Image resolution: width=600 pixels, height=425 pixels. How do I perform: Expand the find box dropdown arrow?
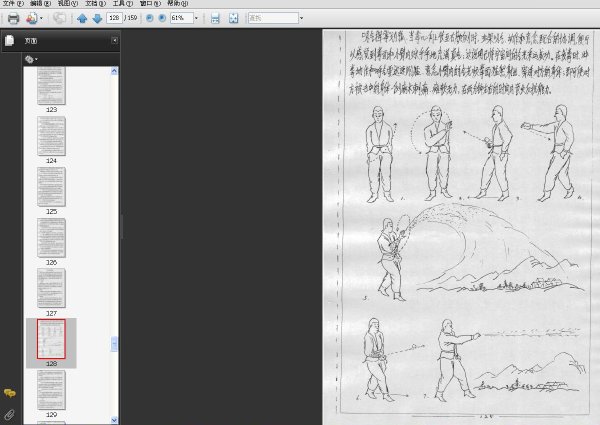click(x=302, y=18)
